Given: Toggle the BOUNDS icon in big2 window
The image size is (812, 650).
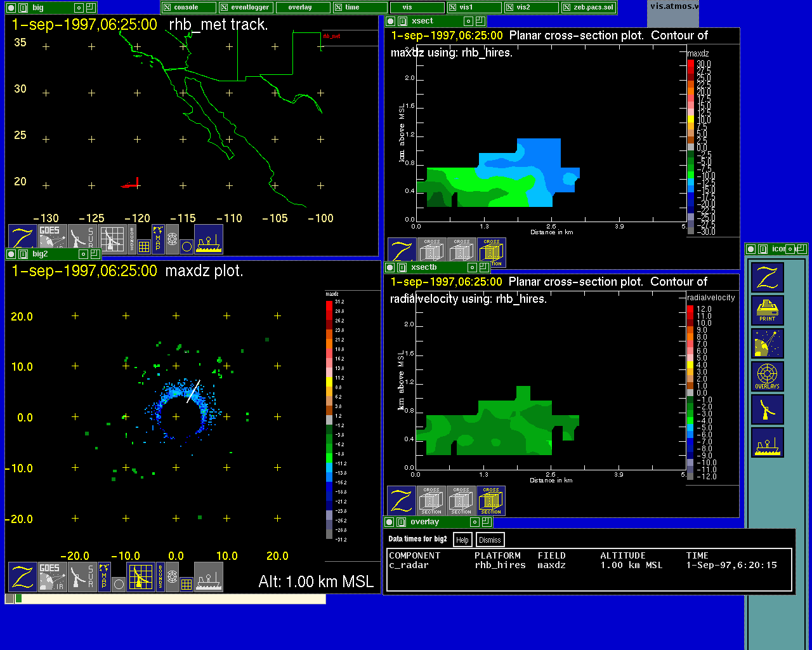Looking at the screenshot, I should 160,576.
